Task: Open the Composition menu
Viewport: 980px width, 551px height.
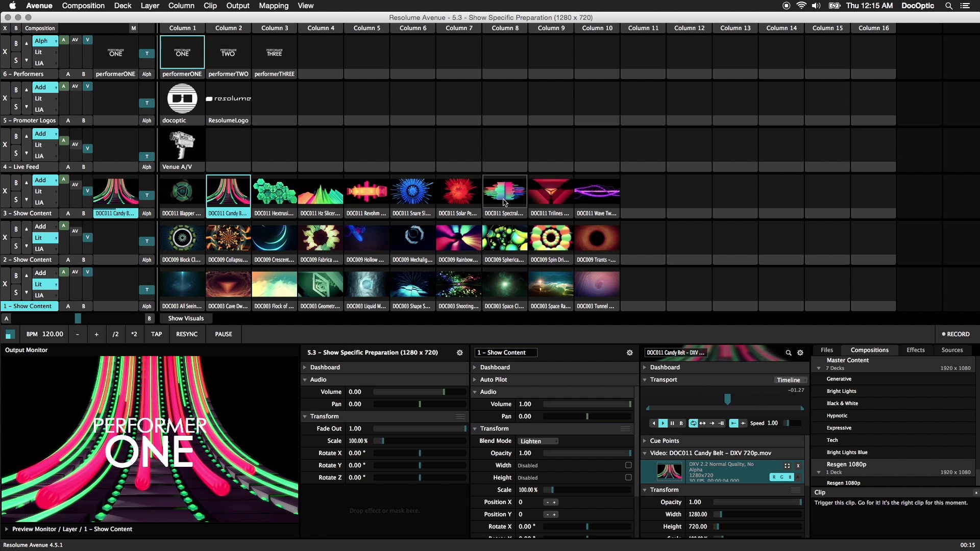Action: point(83,6)
